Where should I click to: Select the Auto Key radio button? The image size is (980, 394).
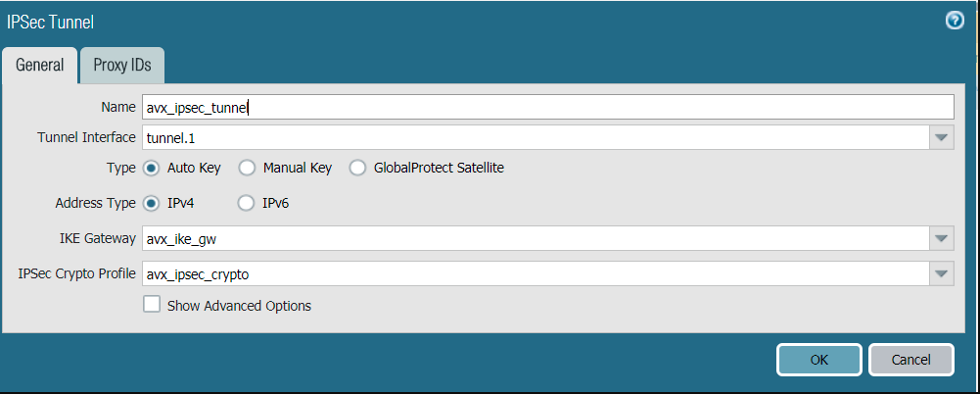tap(150, 169)
